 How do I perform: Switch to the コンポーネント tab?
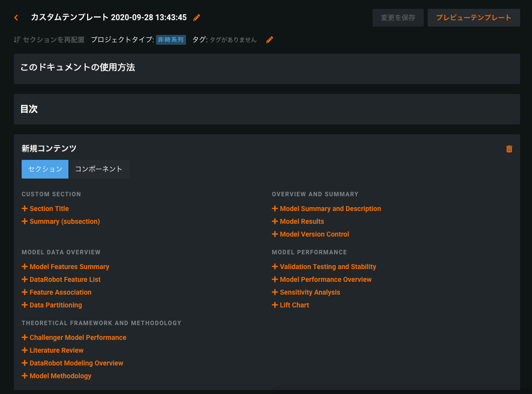[x=98, y=169]
